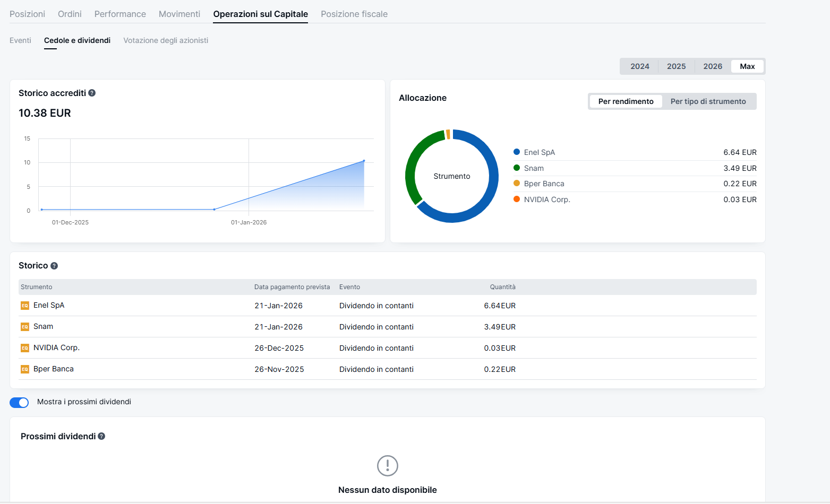Switch allocation to Per tipo di strumento

click(708, 101)
